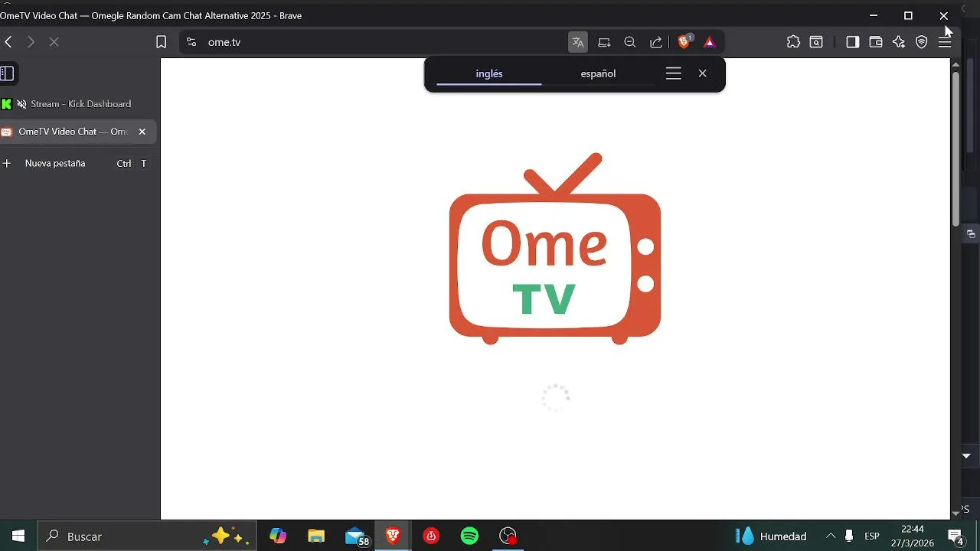Screen dimensions: 980x551
Task: Click the Brave icon in taskbar
Action: point(393,536)
